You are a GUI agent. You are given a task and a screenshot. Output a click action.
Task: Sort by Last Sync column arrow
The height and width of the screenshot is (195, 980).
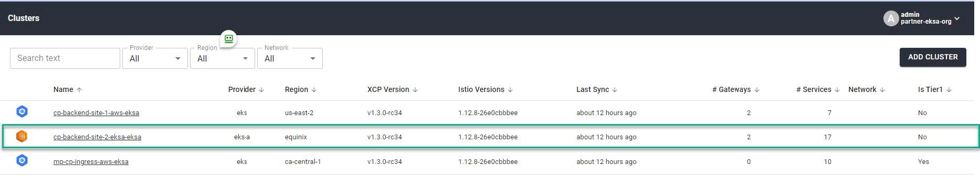pos(615,90)
